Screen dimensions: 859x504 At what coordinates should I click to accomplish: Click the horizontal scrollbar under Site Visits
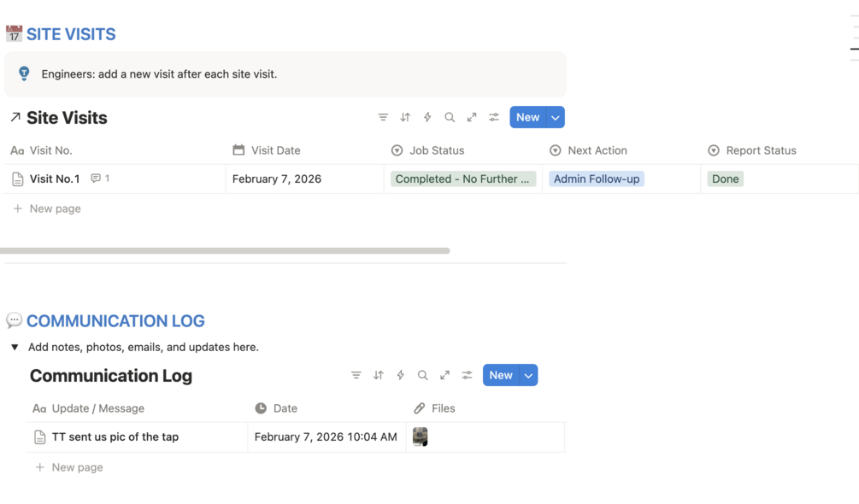pyautogui.click(x=225, y=250)
